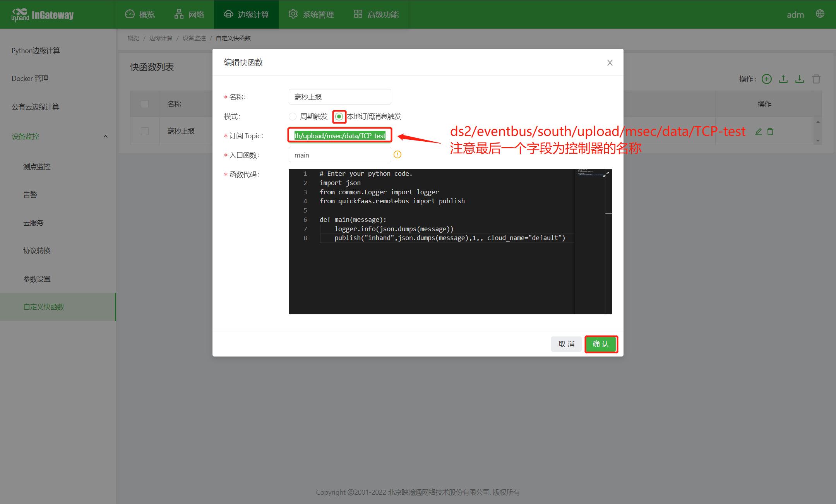Click the 取消 button

pos(566,344)
